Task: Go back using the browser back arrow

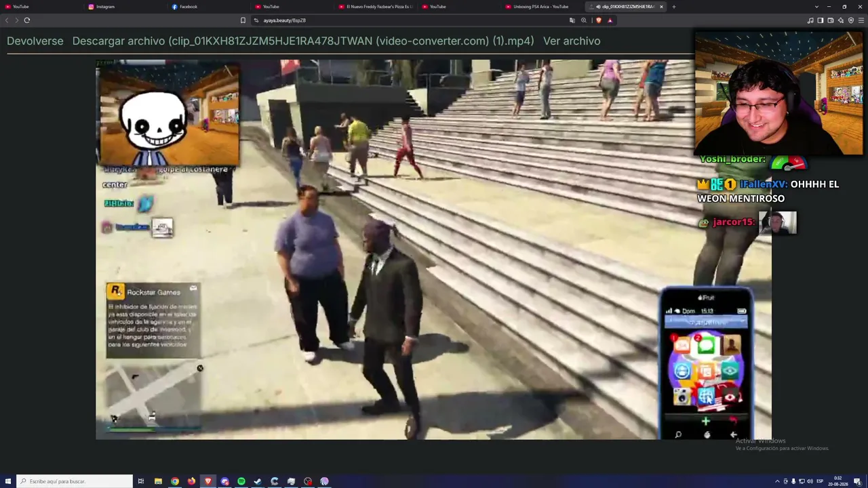Action: tap(7, 20)
